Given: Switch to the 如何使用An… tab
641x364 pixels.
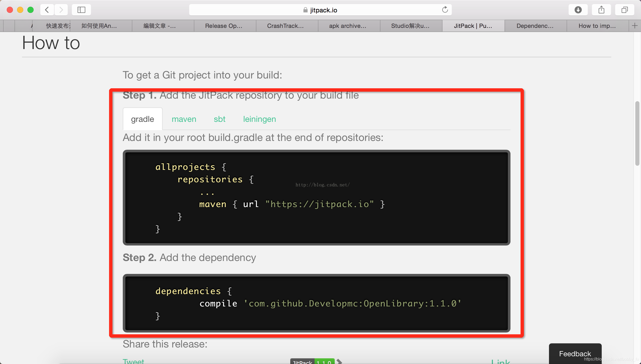Looking at the screenshot, I should (101, 26).
